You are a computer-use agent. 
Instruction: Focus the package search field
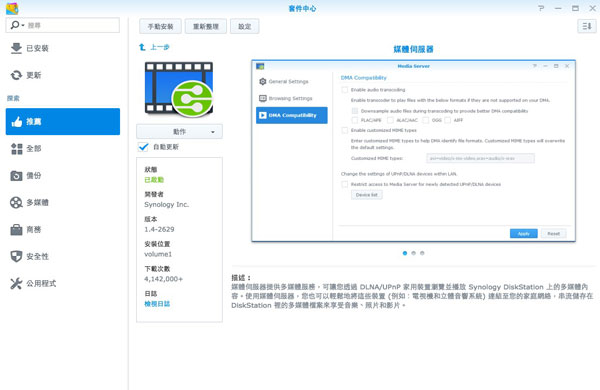(x=63, y=25)
